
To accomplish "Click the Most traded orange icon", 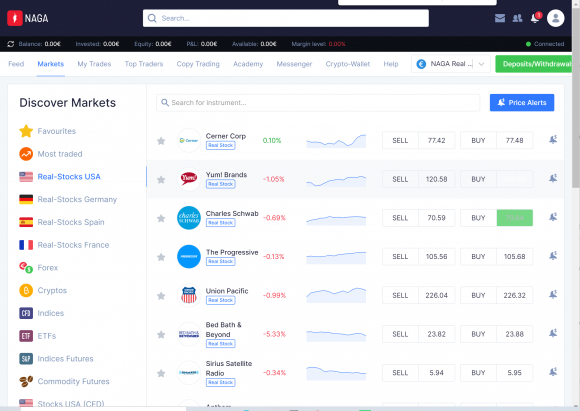I will tap(26, 154).
